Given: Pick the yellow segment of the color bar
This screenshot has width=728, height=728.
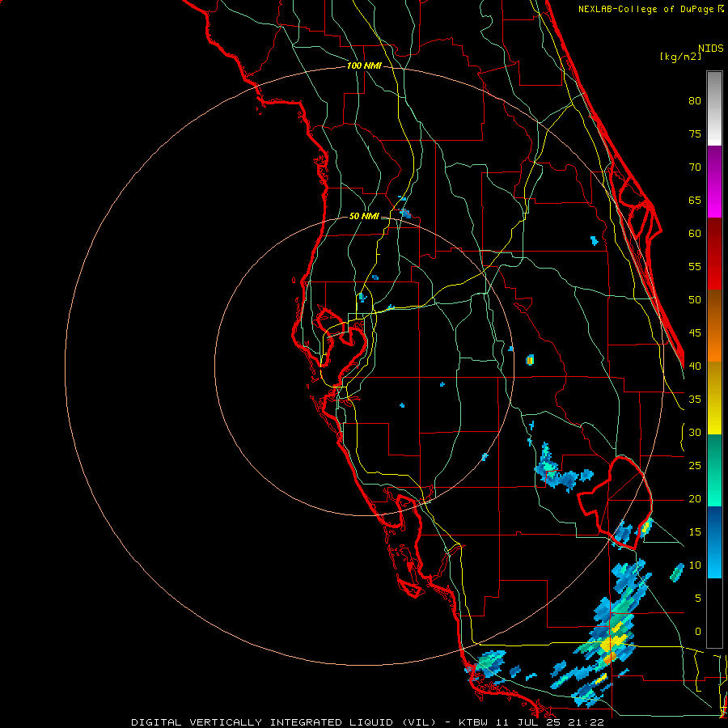Looking at the screenshot, I should pos(714,398).
